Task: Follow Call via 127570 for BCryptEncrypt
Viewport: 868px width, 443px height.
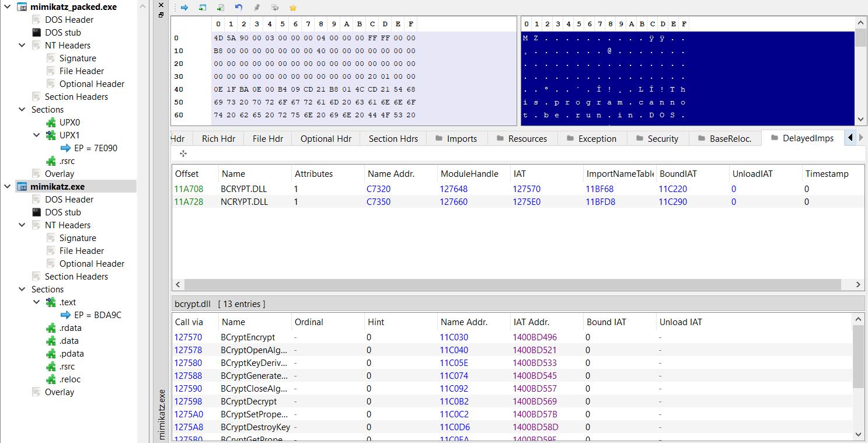Action: (x=188, y=337)
